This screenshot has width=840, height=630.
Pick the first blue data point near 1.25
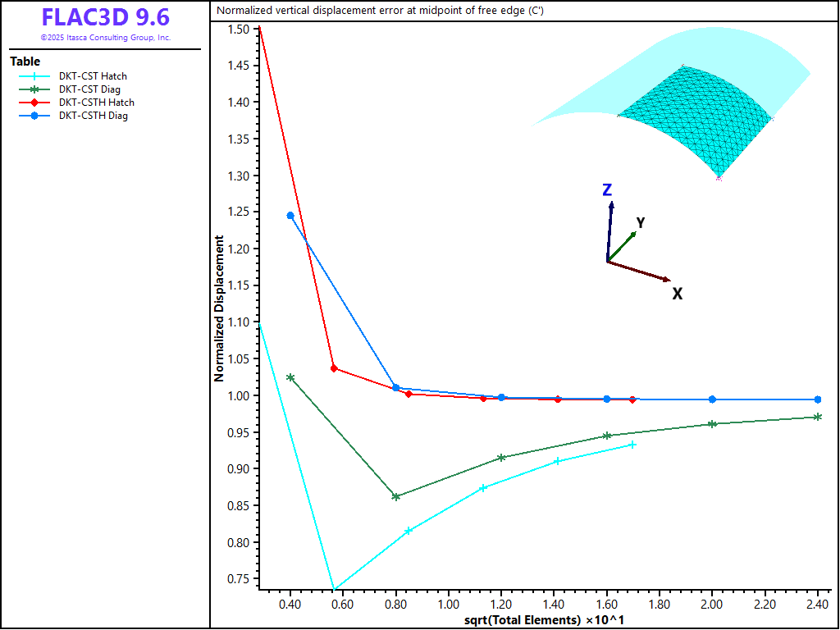(290, 216)
